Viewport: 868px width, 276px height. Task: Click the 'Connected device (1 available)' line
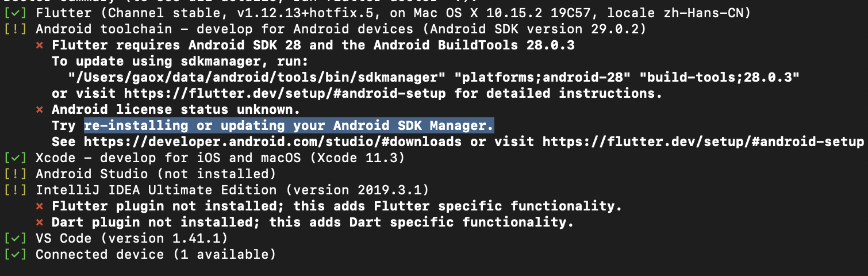(155, 254)
